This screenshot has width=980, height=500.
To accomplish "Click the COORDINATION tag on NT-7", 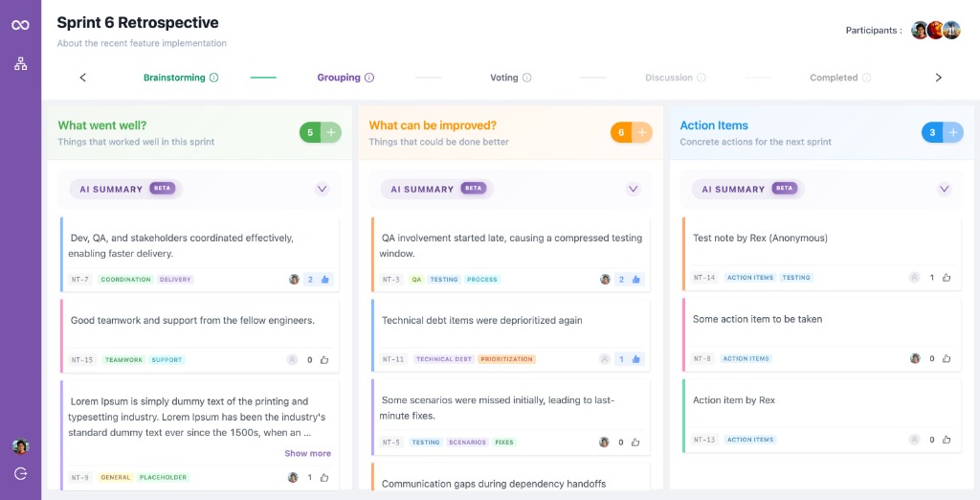I will click(x=125, y=280).
